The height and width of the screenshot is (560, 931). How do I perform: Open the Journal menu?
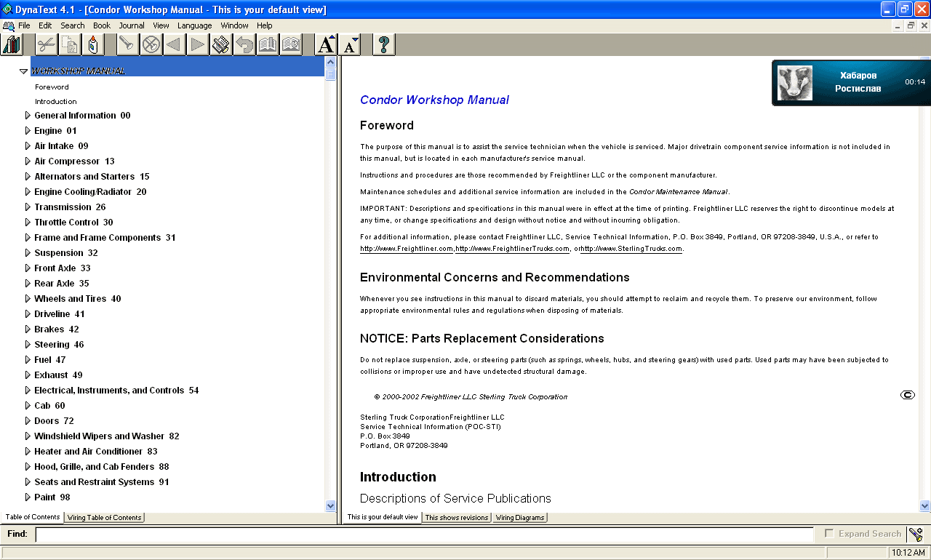coord(131,25)
